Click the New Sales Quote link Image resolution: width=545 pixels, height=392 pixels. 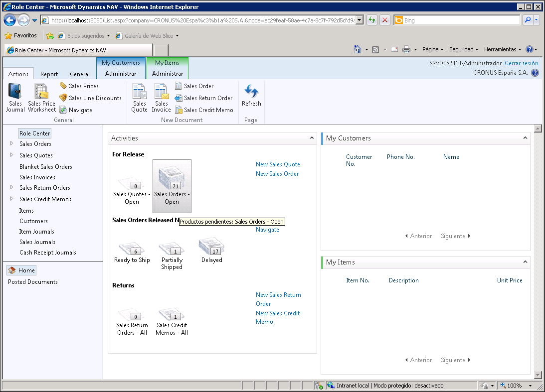pyautogui.click(x=278, y=164)
